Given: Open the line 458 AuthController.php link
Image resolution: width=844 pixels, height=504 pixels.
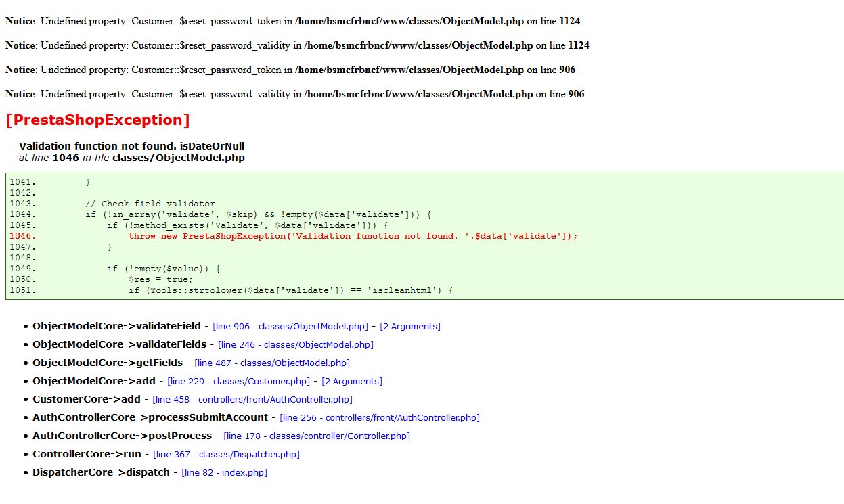Looking at the screenshot, I should [x=252, y=399].
